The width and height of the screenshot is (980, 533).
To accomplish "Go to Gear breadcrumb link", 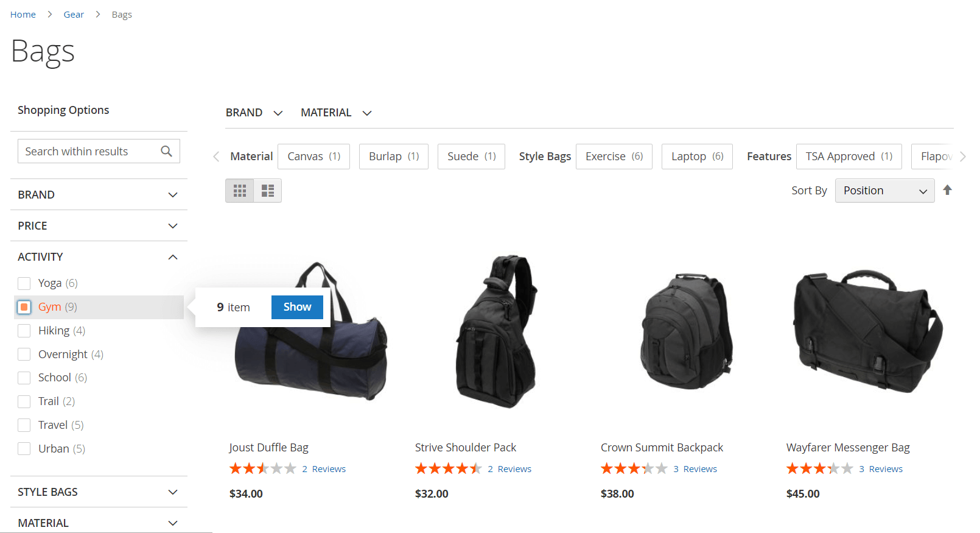I will [74, 15].
